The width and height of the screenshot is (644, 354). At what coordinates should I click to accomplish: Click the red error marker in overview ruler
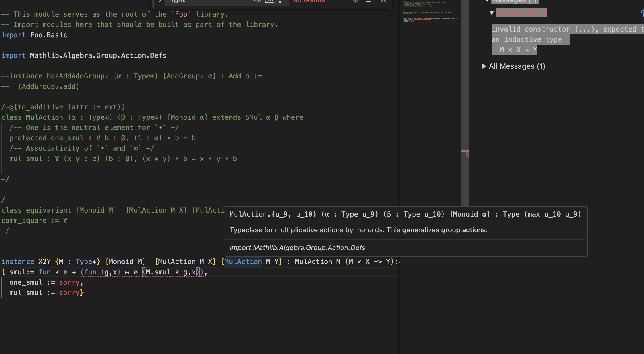pos(467,154)
